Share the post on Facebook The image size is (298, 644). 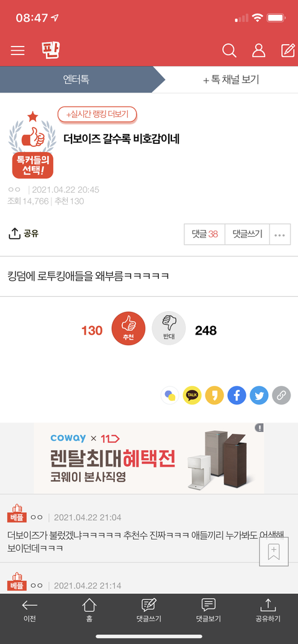point(237,395)
